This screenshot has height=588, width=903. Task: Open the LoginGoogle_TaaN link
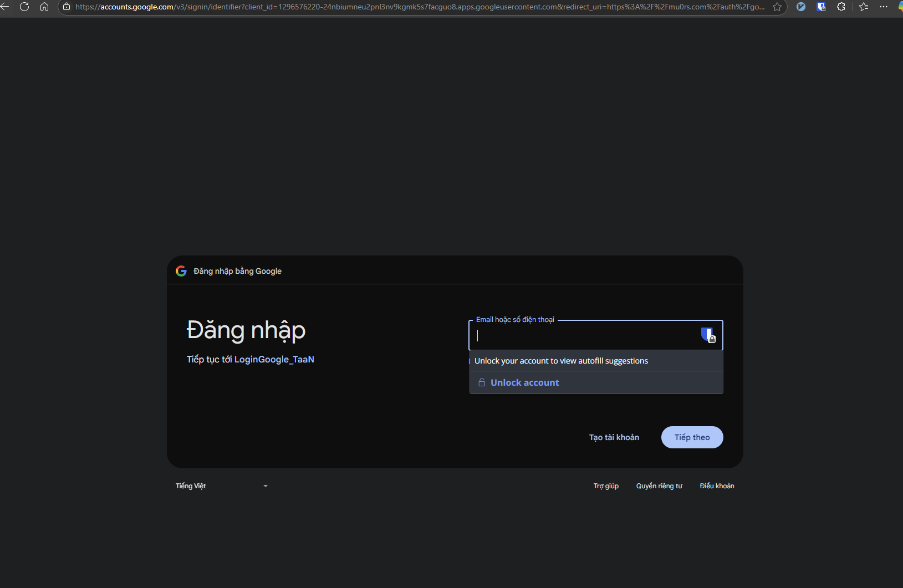coord(274,359)
